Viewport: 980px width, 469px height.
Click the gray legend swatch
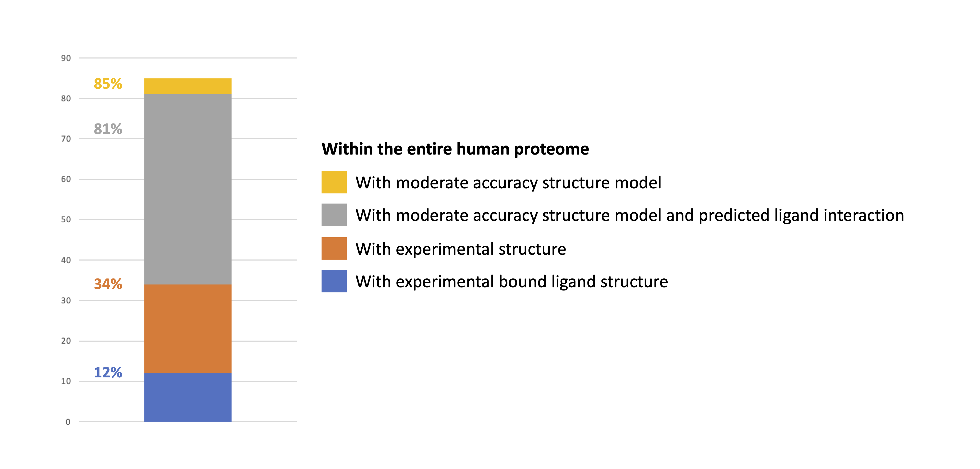pos(334,215)
